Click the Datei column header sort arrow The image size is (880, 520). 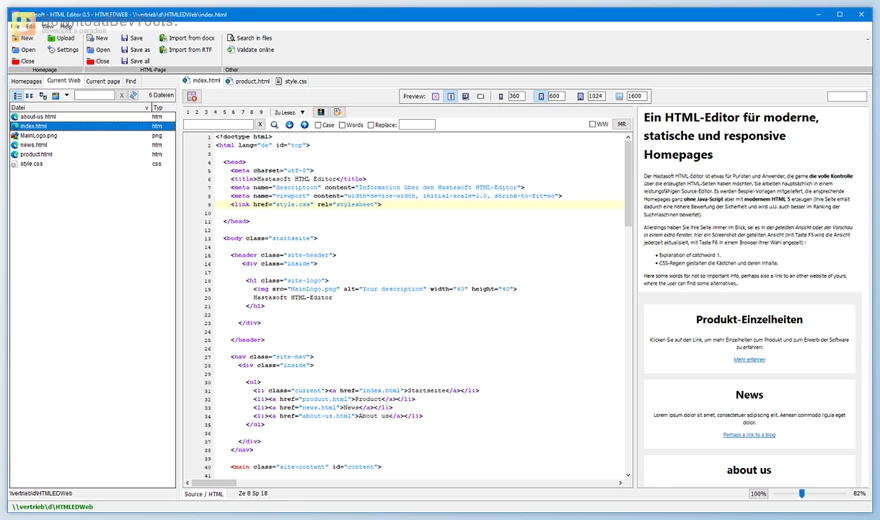coord(144,107)
